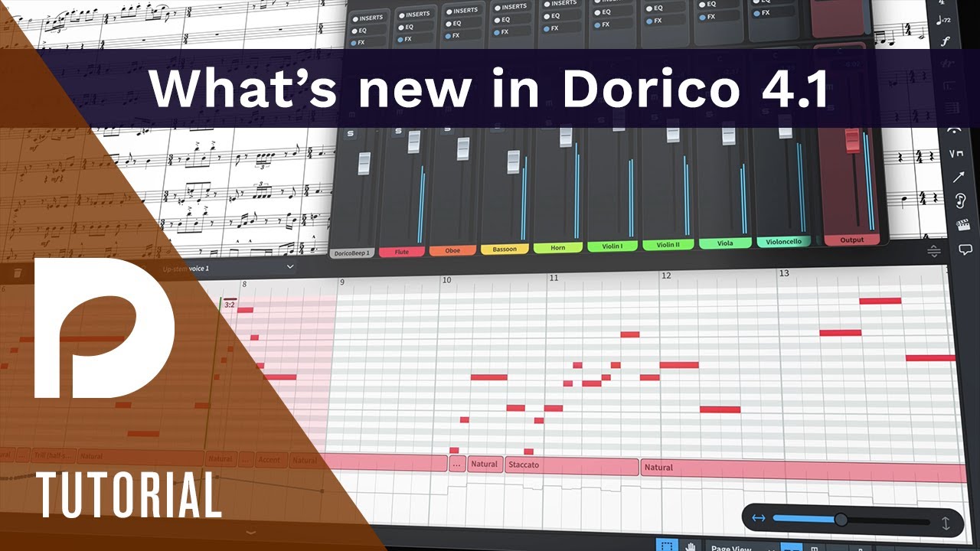Image resolution: width=980 pixels, height=551 pixels.
Task: Select the DoricoBeep 1 channel label
Action: (352, 253)
